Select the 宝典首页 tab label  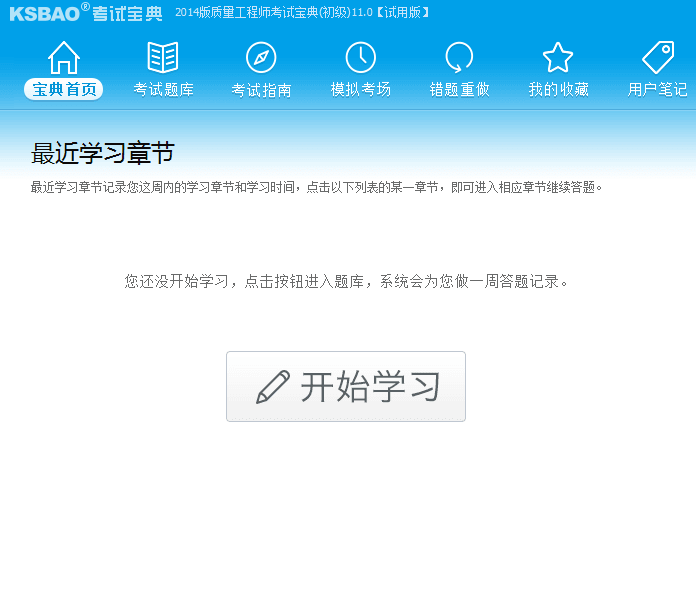point(64,90)
